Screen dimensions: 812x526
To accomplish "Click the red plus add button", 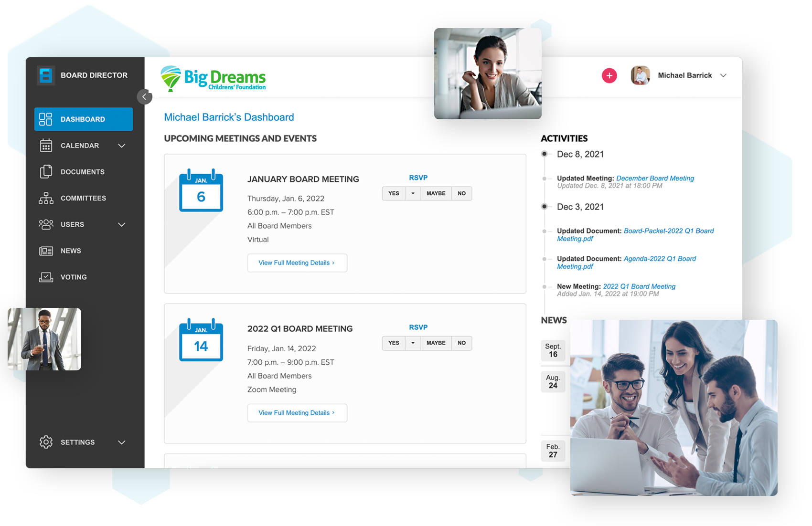I will pos(609,75).
